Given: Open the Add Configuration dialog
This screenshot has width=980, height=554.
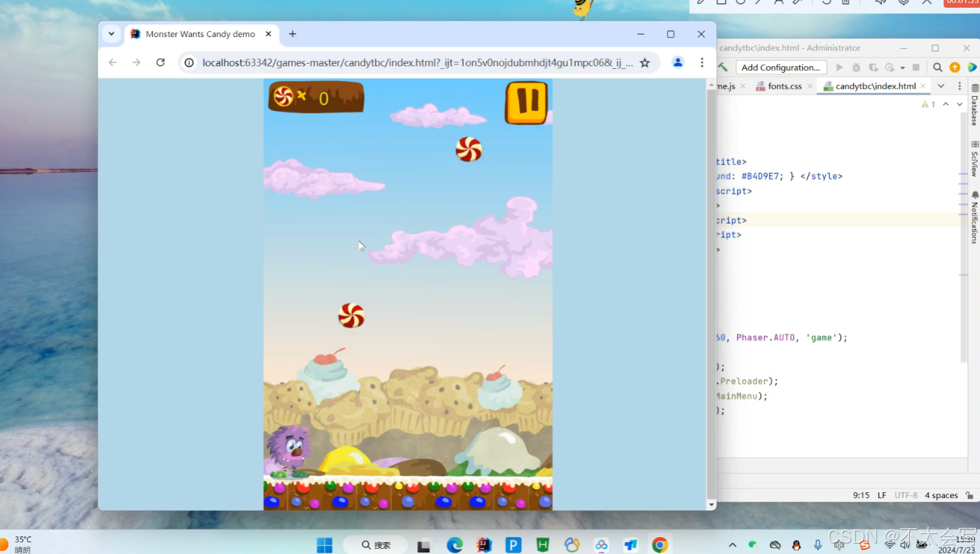Looking at the screenshot, I should point(780,68).
